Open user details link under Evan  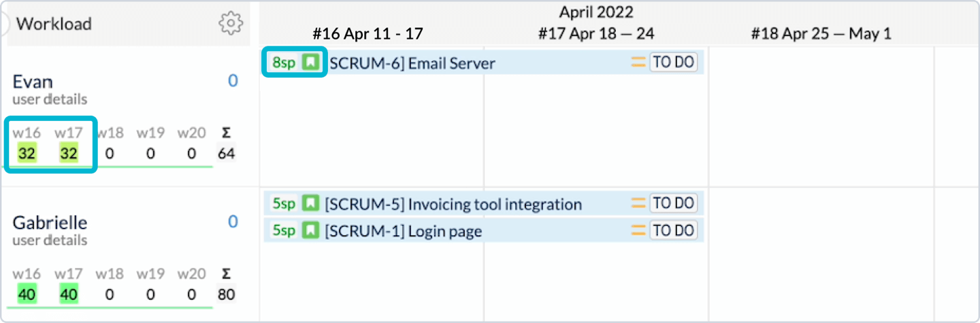pyautogui.click(x=50, y=99)
